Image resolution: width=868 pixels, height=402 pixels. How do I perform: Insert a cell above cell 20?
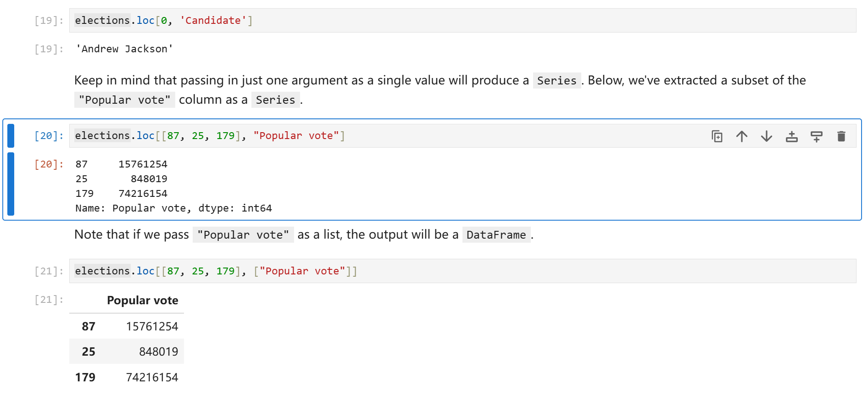[791, 136]
